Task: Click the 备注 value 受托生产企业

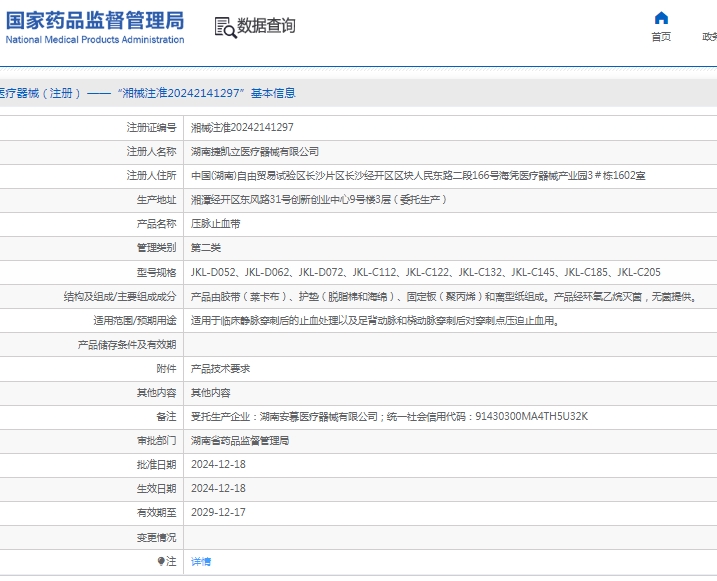Action: tap(389, 416)
